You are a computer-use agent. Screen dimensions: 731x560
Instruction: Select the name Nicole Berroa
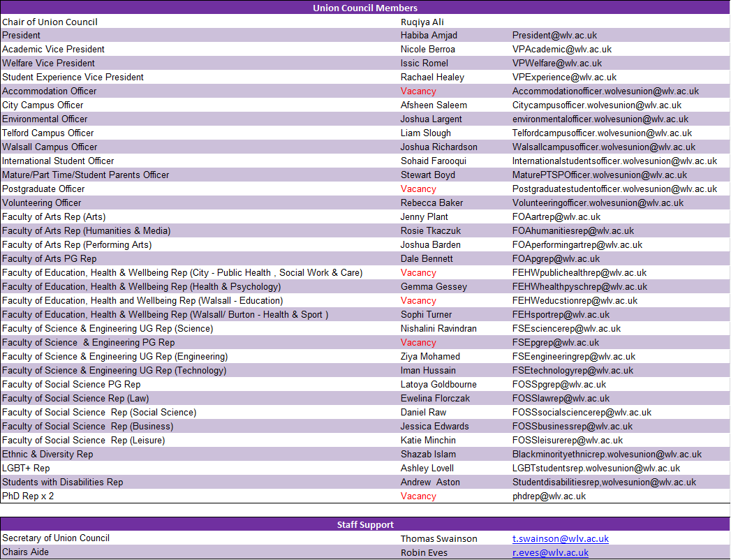click(x=428, y=50)
